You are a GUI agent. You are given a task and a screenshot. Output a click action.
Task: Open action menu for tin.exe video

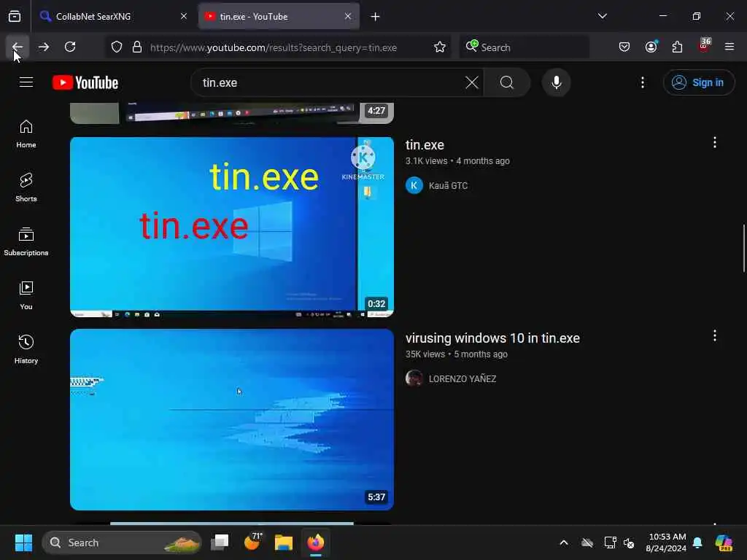click(x=715, y=142)
